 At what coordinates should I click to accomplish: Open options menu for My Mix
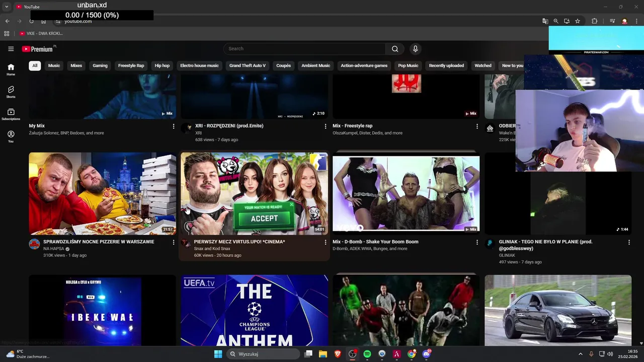click(x=174, y=126)
